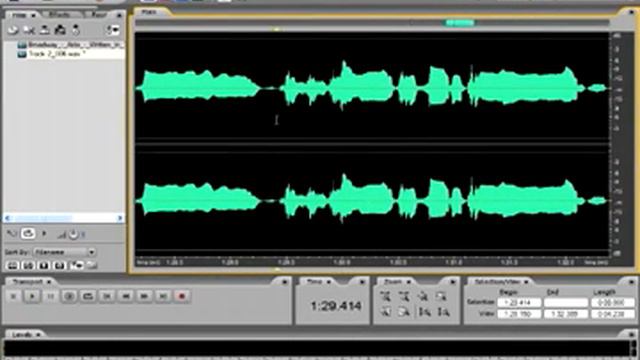Click the Play Looped transport button

tap(88, 296)
